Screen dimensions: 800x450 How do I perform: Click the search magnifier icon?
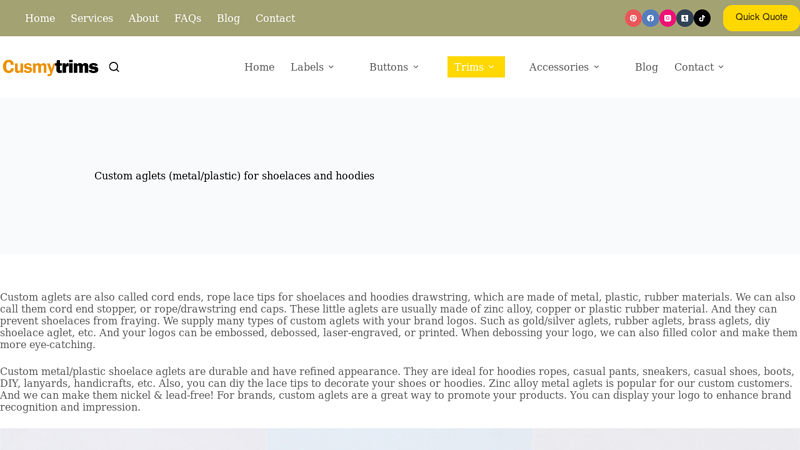point(114,67)
